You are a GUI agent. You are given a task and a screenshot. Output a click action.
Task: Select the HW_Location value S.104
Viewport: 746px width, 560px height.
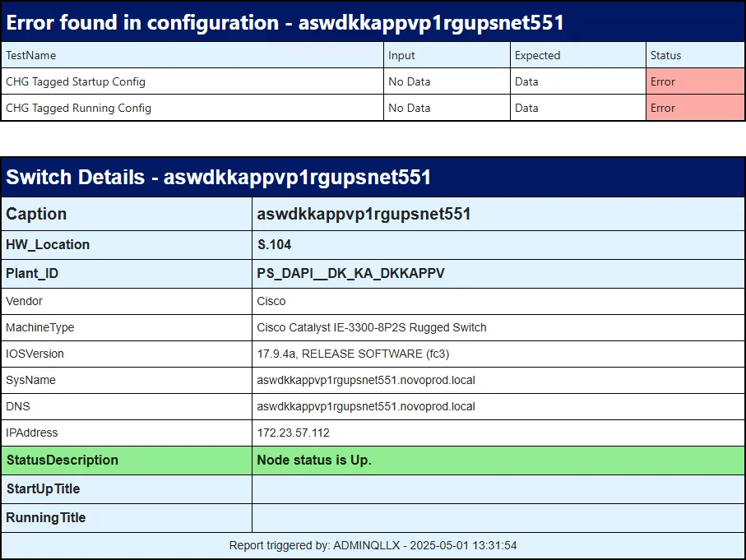click(274, 244)
